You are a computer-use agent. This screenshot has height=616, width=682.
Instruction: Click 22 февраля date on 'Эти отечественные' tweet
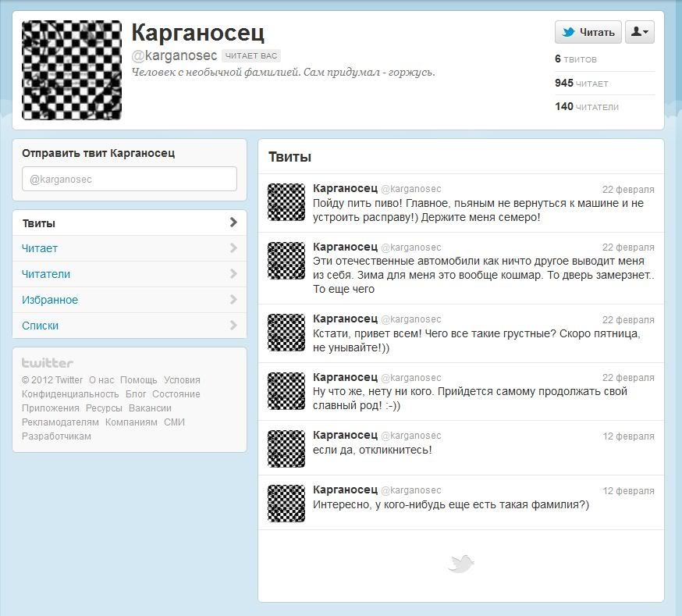[628, 247]
